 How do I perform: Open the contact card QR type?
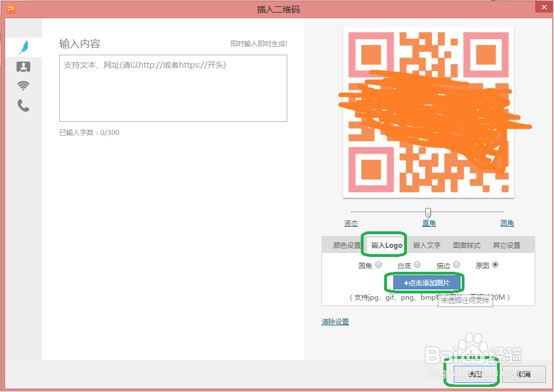point(23,67)
